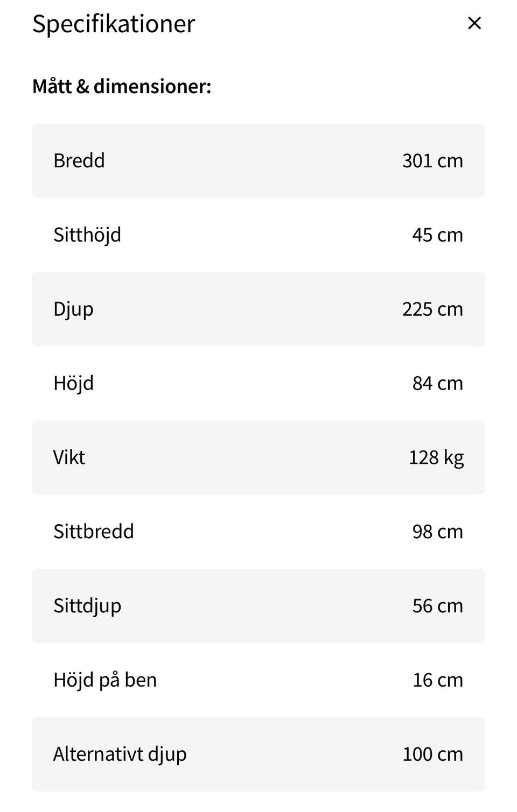The width and height of the screenshot is (517, 812).
Task: Click the Djup row label
Action: pyautogui.click(x=73, y=309)
